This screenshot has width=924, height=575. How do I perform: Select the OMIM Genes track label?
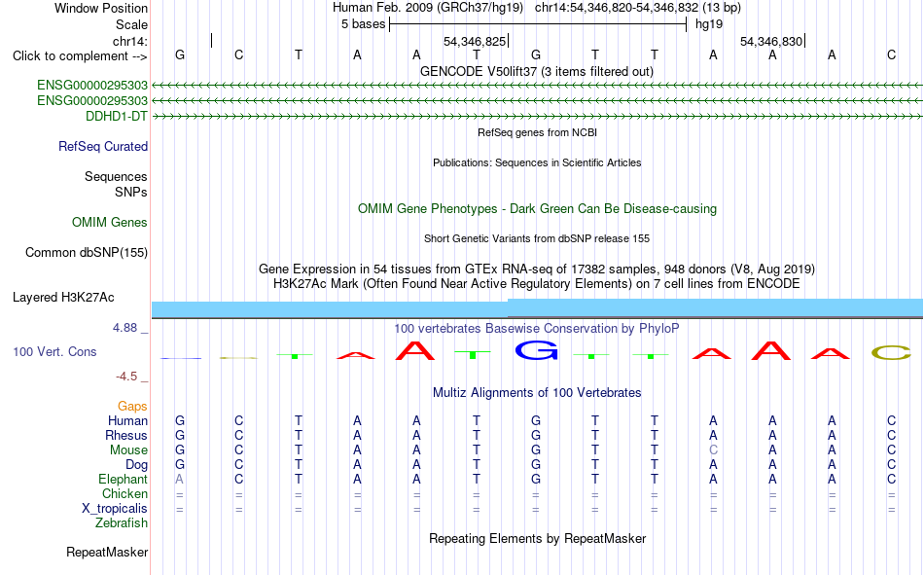point(110,223)
